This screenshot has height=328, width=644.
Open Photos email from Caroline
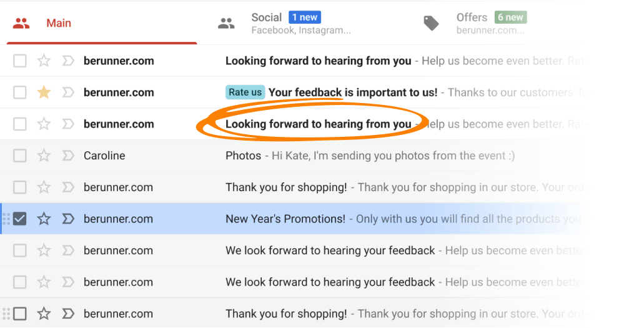coord(244,156)
